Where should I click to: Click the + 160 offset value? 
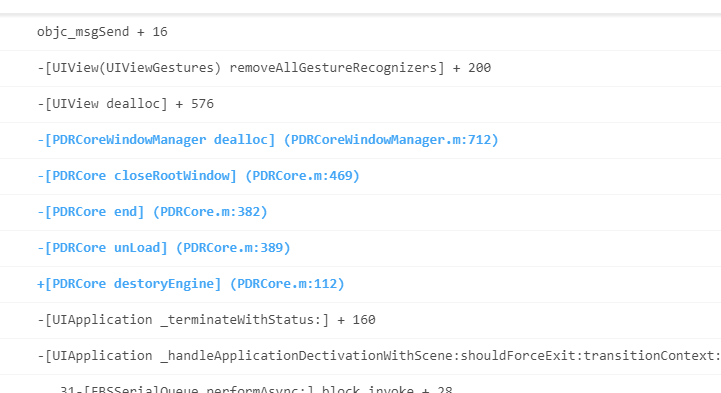coord(356,320)
